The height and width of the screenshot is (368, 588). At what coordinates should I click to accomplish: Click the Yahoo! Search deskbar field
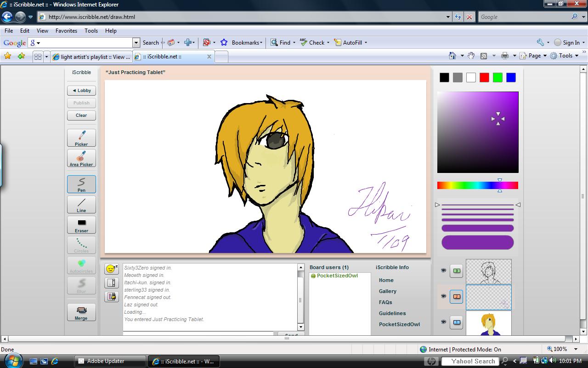point(470,361)
